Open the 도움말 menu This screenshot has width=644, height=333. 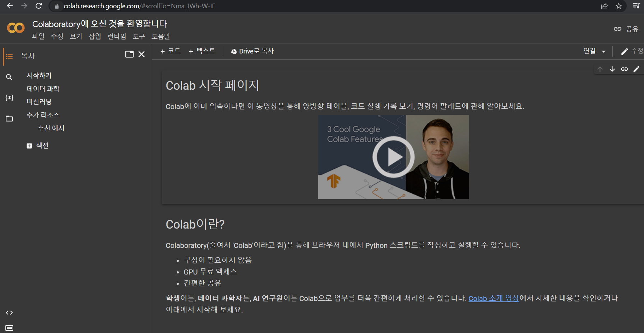pos(161,36)
